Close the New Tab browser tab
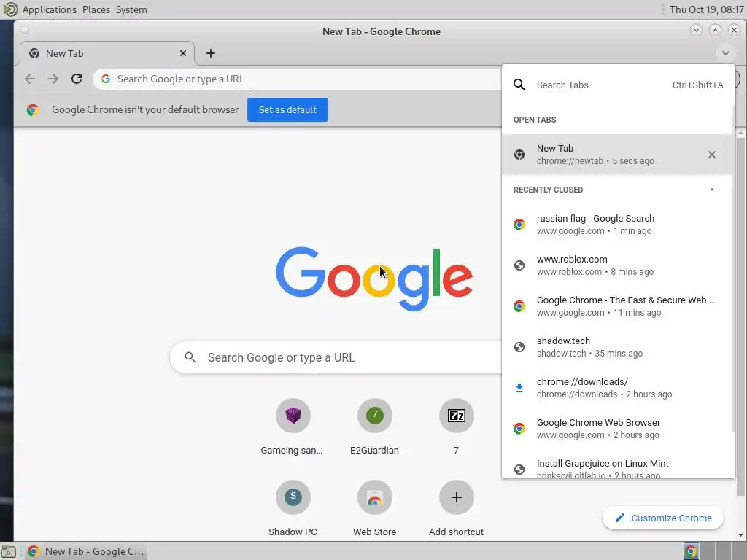The height and width of the screenshot is (560, 747). tap(183, 53)
